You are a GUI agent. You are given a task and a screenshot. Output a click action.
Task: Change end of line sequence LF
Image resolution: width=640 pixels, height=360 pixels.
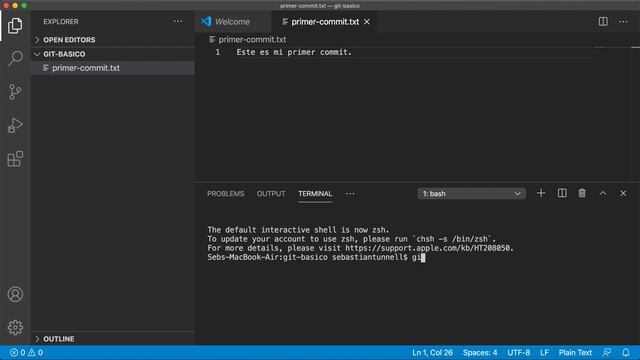(544, 353)
